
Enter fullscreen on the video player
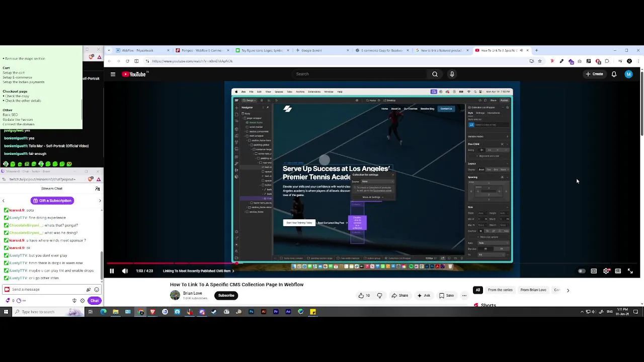(630, 271)
